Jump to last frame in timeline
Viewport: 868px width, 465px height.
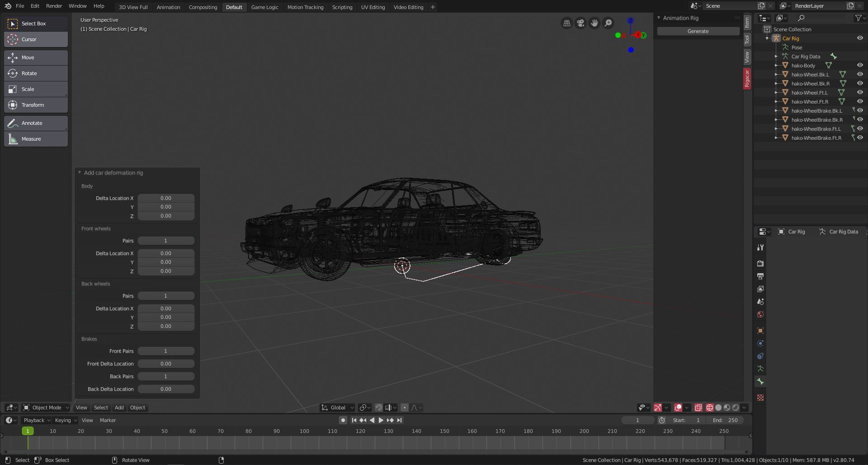click(399, 420)
